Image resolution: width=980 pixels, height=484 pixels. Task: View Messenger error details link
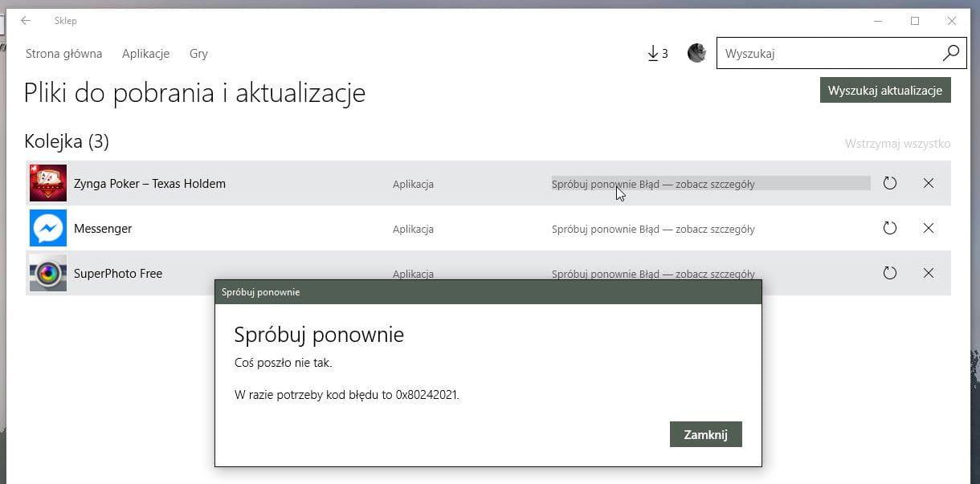(x=653, y=229)
